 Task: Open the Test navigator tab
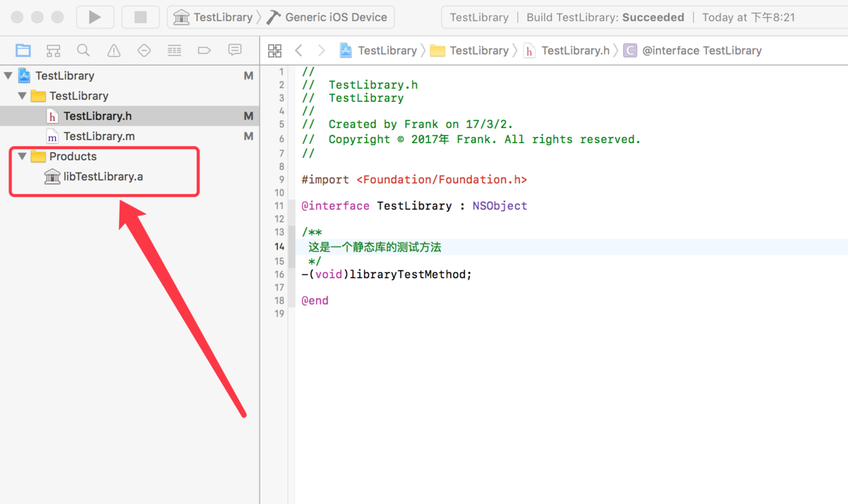pyautogui.click(x=144, y=51)
